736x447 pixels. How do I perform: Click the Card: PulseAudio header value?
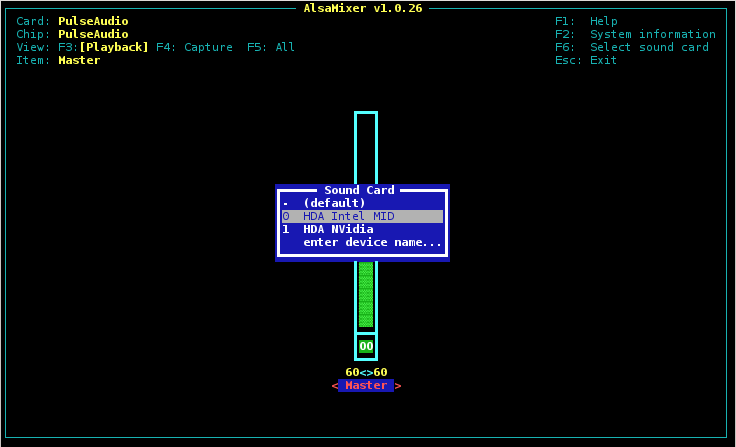click(x=93, y=21)
